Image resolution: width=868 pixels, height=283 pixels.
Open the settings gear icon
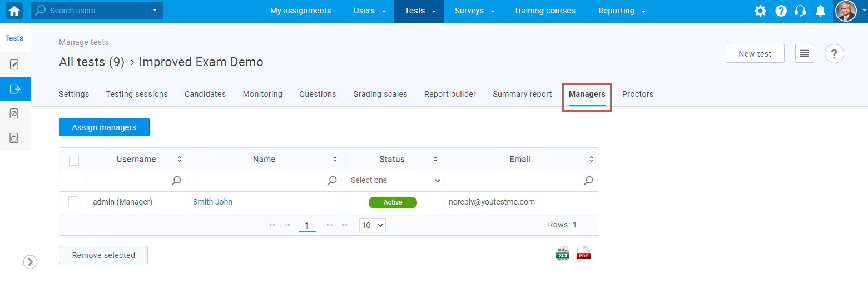[x=760, y=11]
